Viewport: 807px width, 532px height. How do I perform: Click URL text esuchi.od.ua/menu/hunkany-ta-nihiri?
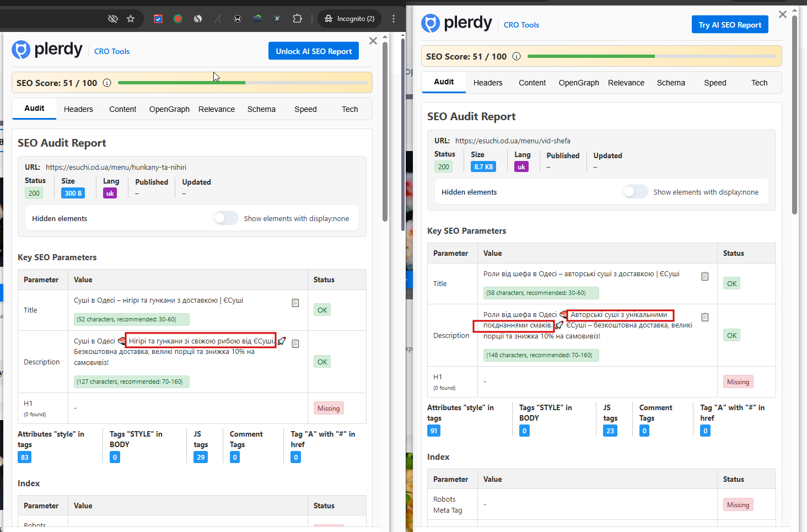click(x=116, y=167)
